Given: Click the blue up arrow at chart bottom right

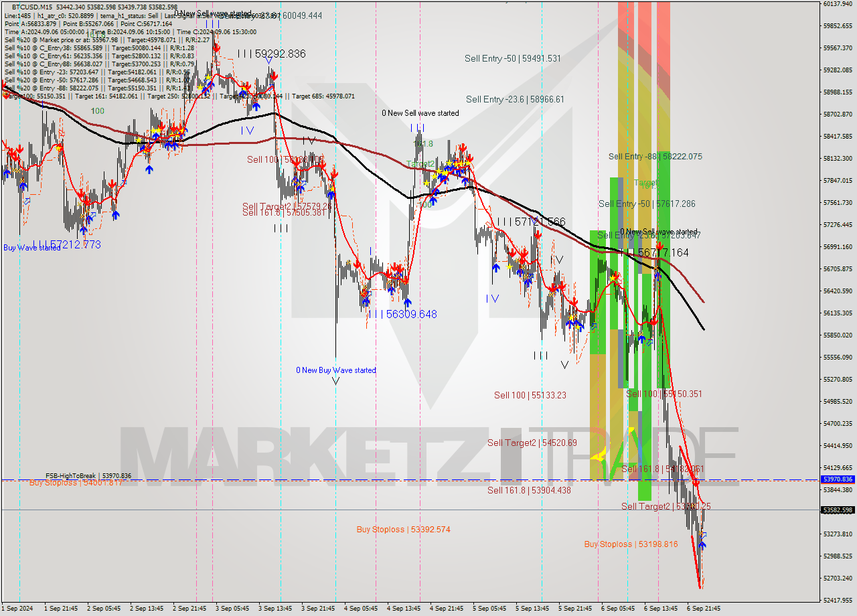Looking at the screenshot, I should point(701,544).
